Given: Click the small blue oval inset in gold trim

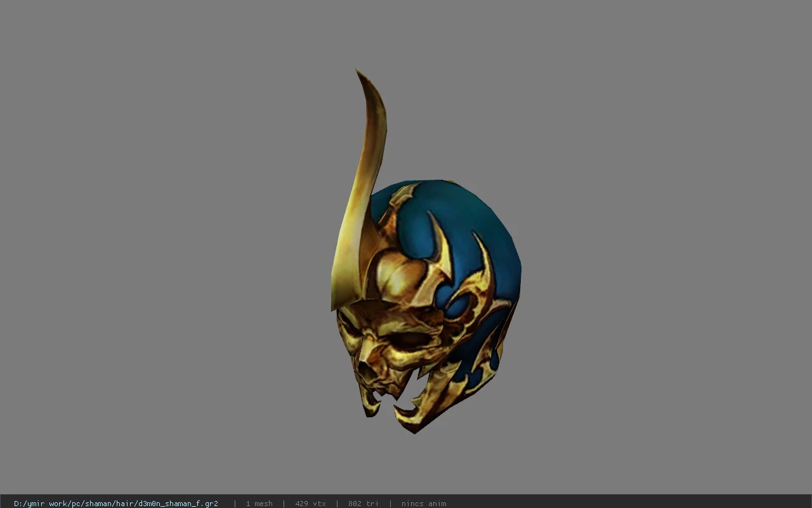Looking at the screenshot, I should coord(457,307).
